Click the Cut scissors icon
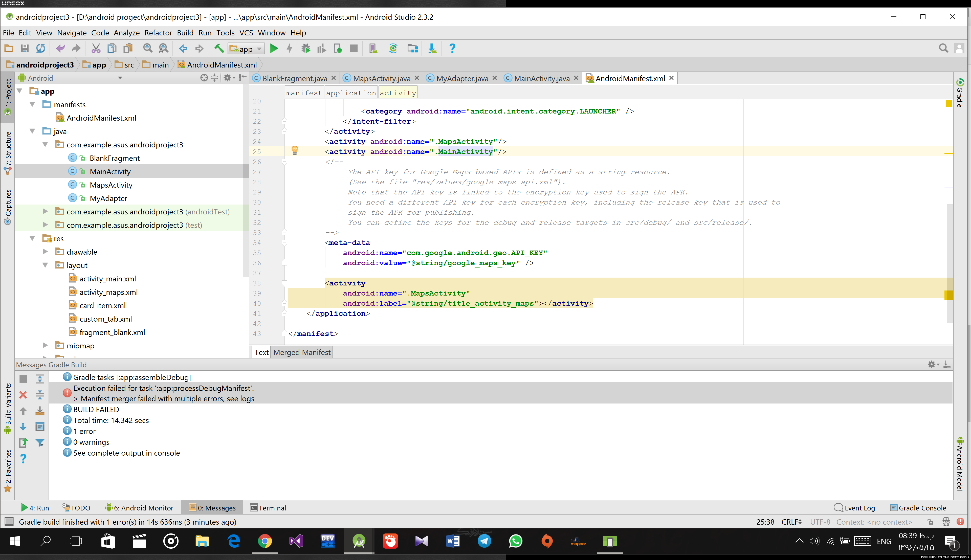 (x=96, y=49)
